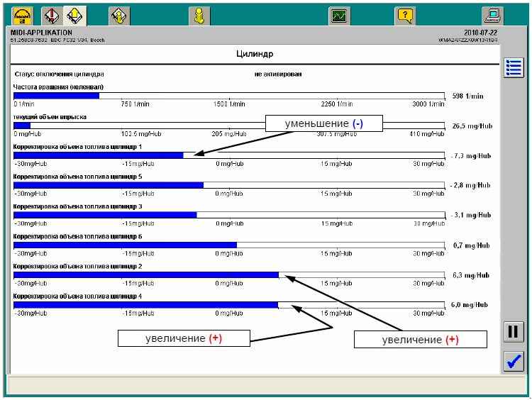Confirm with the blue checkmark button
The width and height of the screenshot is (532, 400).
click(513, 361)
